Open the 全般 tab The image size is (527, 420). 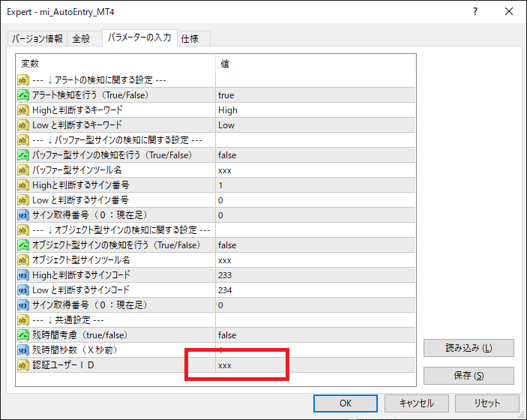[81, 38]
